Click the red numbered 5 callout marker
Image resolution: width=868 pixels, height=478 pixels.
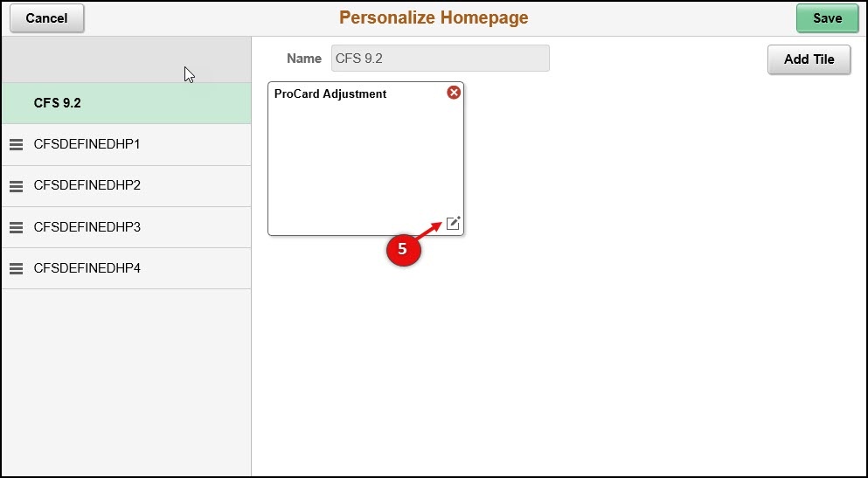pos(403,249)
